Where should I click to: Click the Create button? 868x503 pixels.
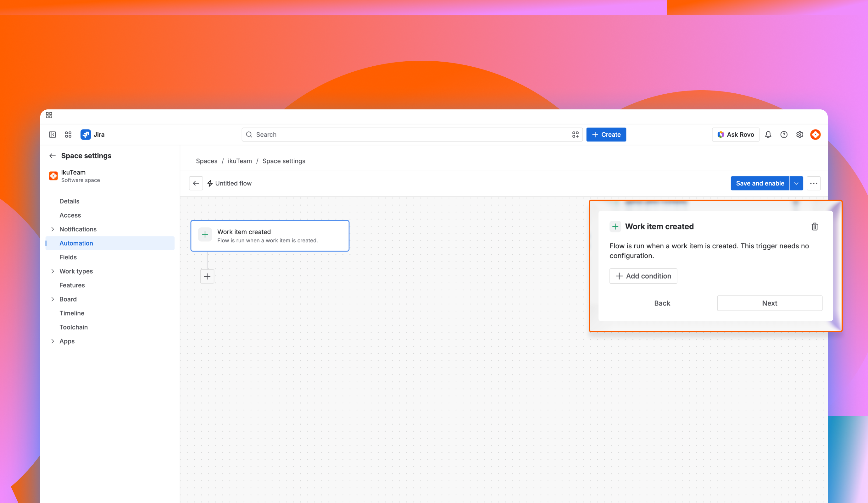[x=606, y=135]
